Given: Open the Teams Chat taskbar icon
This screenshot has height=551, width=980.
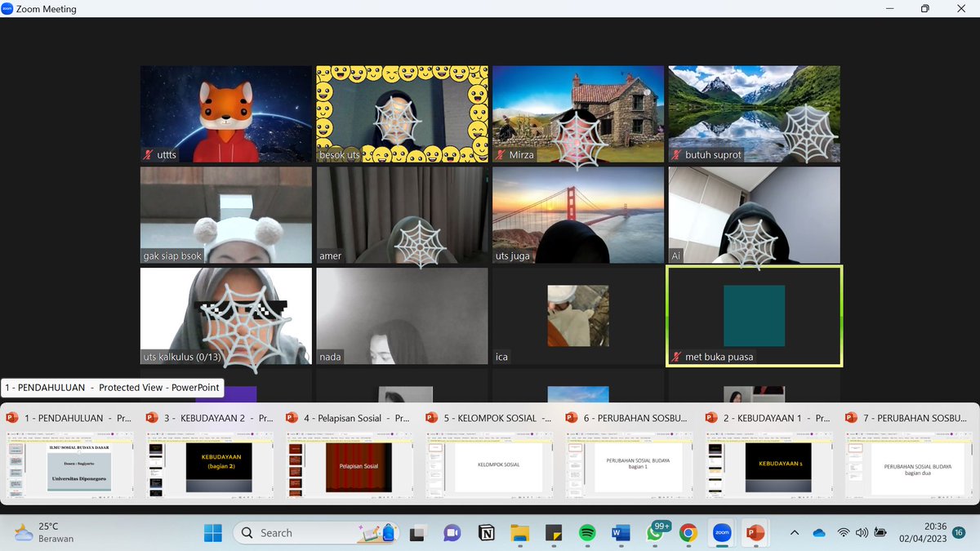Looking at the screenshot, I should click(452, 533).
